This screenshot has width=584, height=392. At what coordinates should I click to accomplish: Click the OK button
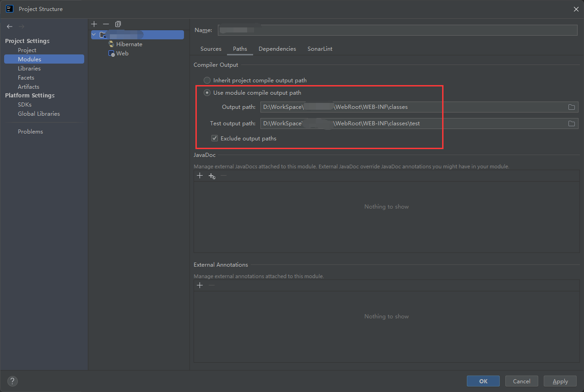[x=483, y=381]
